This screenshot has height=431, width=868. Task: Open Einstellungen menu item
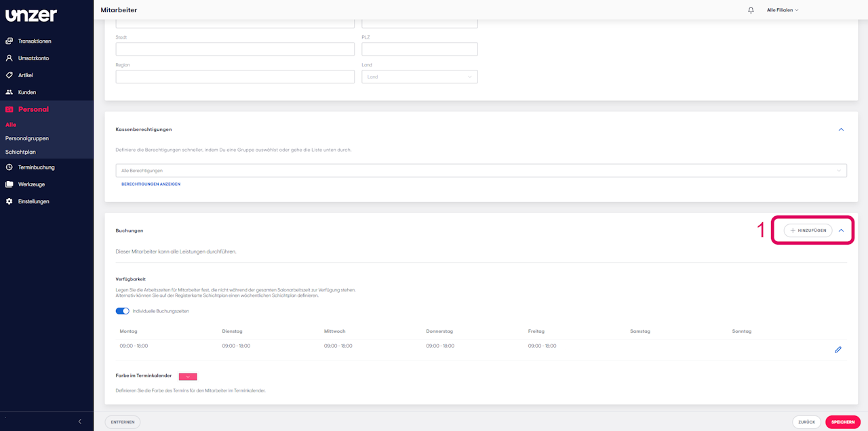pos(34,201)
